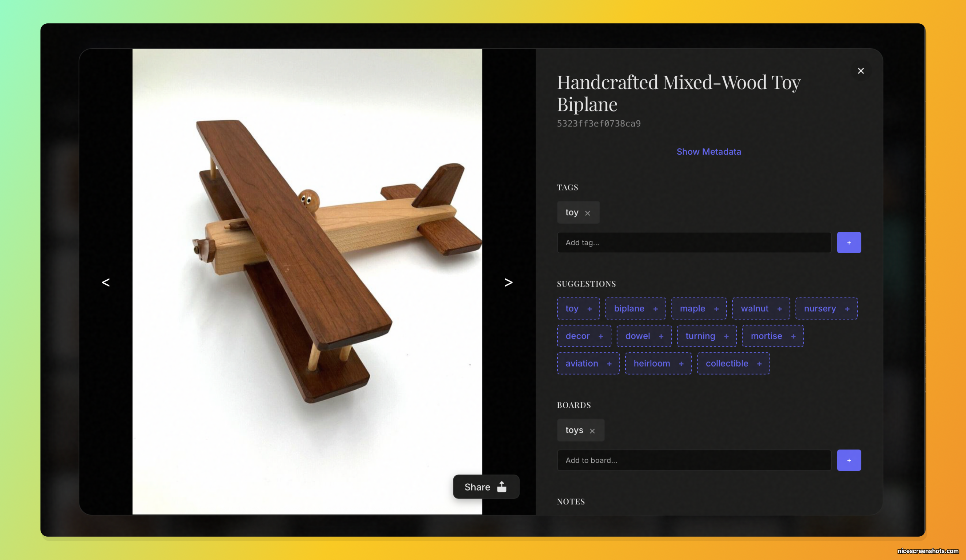Go to the next image arrow
This screenshot has width=966, height=560.
(x=508, y=282)
